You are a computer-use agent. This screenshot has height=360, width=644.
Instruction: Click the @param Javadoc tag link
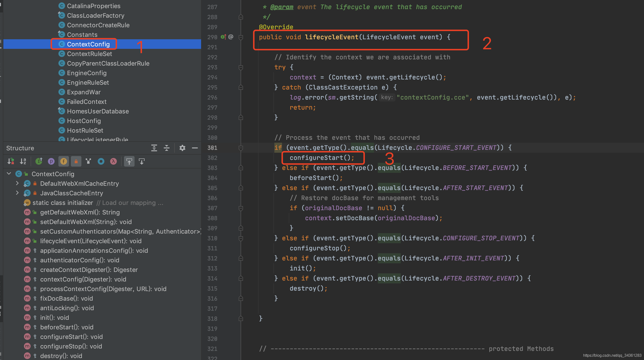(x=282, y=7)
